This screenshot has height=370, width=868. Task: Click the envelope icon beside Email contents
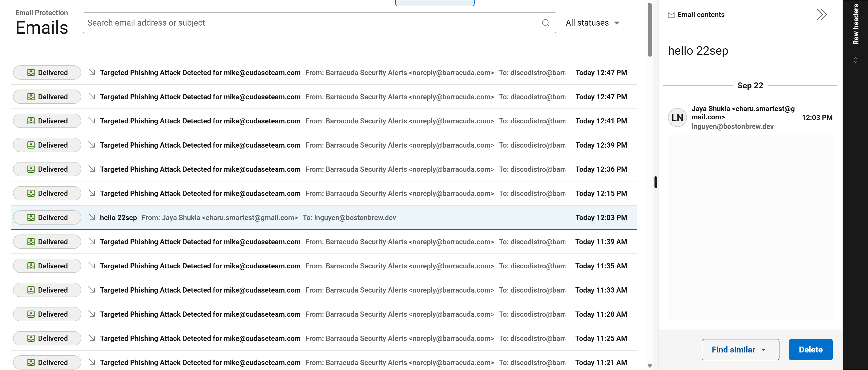(671, 14)
